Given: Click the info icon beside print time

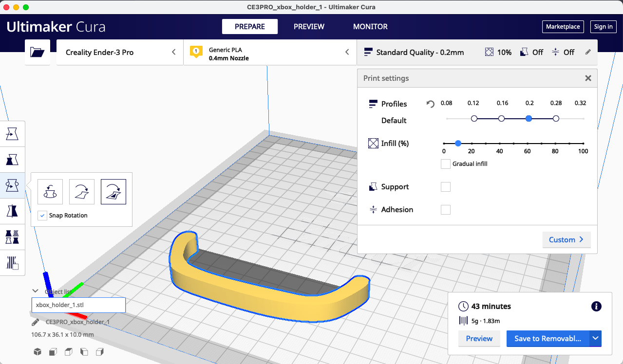Looking at the screenshot, I should [x=596, y=306].
